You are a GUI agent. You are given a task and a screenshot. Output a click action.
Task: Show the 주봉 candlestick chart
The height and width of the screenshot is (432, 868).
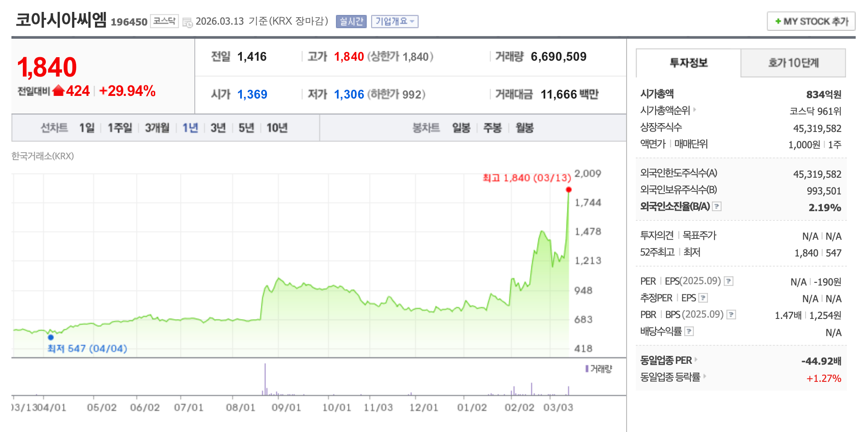tap(492, 128)
